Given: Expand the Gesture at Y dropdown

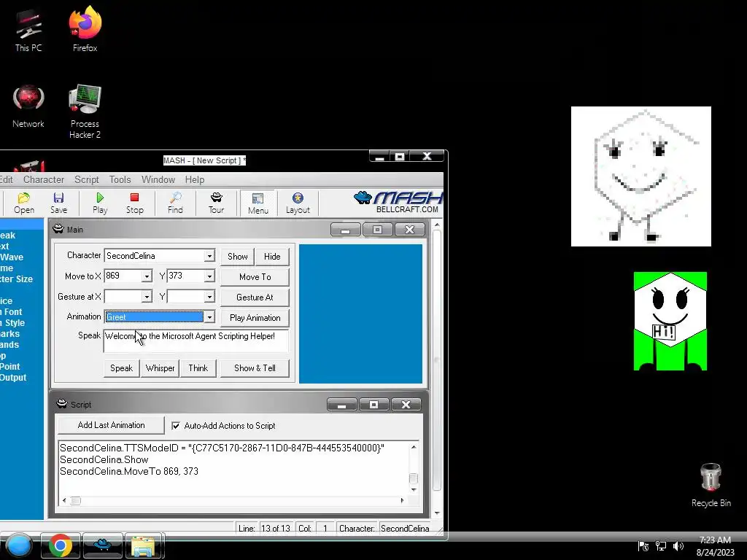Looking at the screenshot, I should click(x=209, y=297).
